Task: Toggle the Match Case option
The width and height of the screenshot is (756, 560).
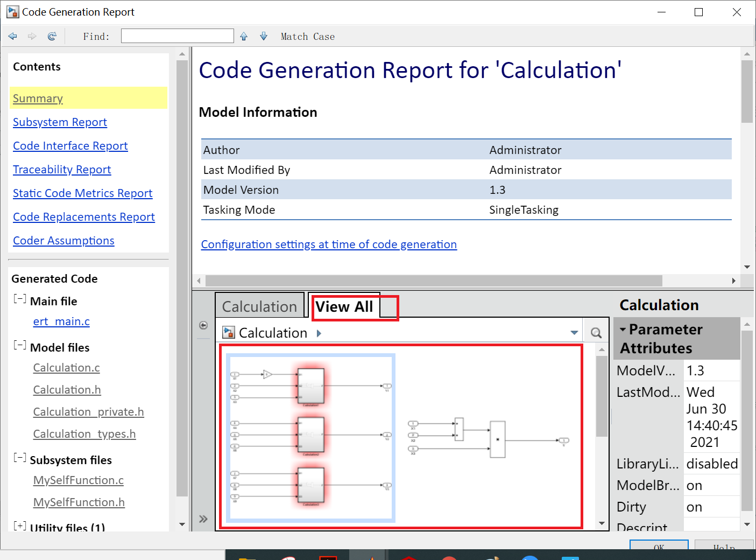Action: coord(307,36)
